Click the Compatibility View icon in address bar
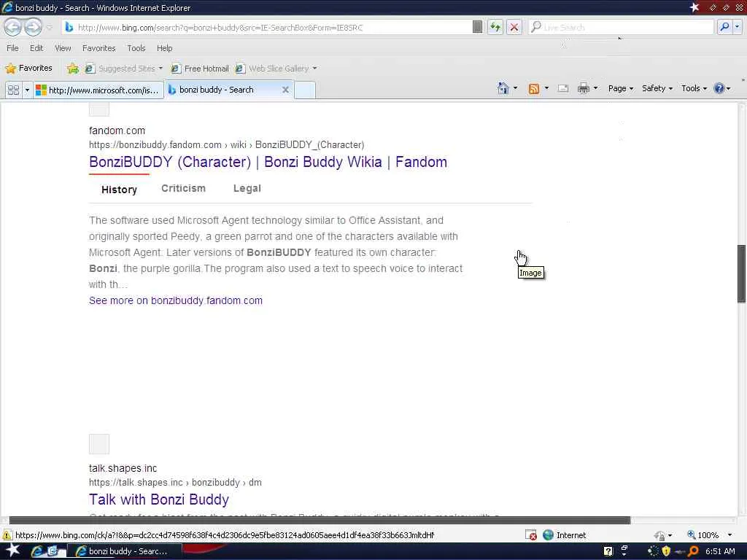747x560 pixels. [x=477, y=27]
